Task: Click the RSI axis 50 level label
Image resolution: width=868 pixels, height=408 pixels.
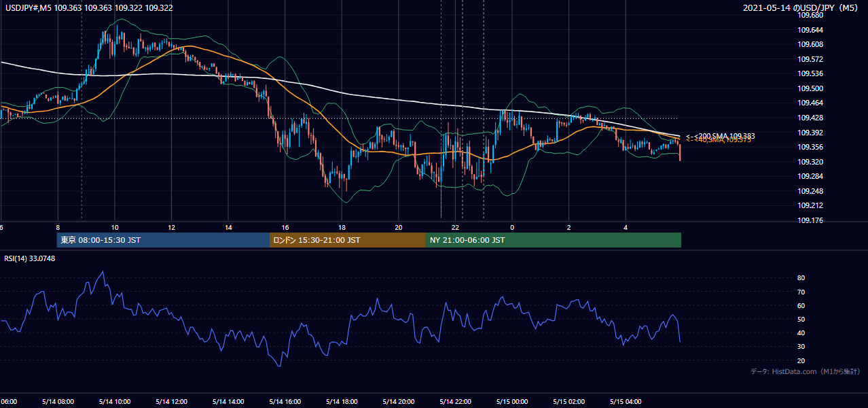Action: [x=801, y=319]
